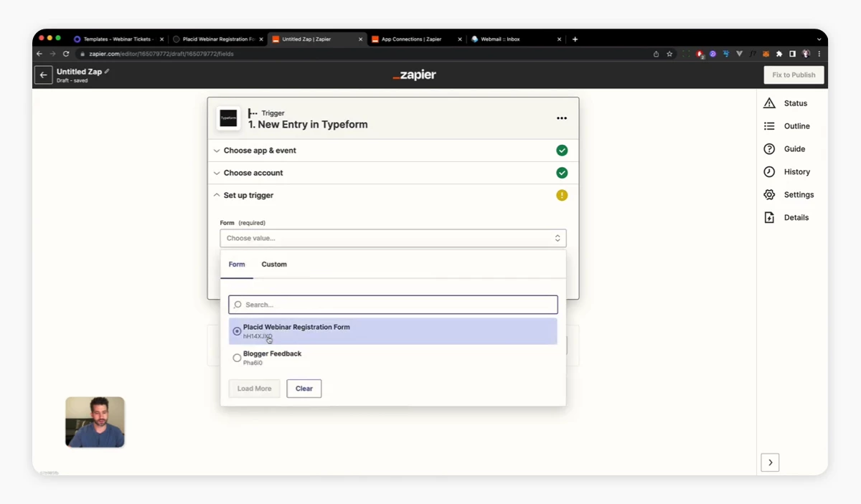Switch to App Connections | Zapier tab

[416, 39]
